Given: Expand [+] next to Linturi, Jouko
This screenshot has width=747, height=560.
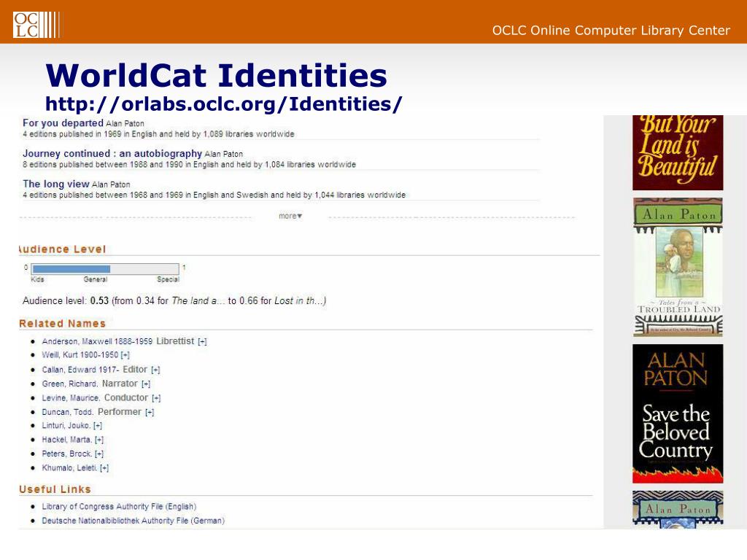Looking at the screenshot, I should coord(98,425).
